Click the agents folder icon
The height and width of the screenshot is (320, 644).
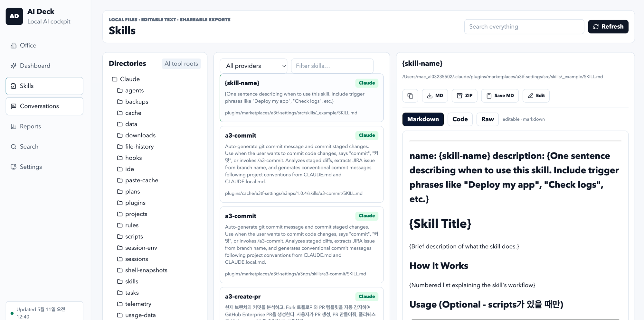click(120, 90)
